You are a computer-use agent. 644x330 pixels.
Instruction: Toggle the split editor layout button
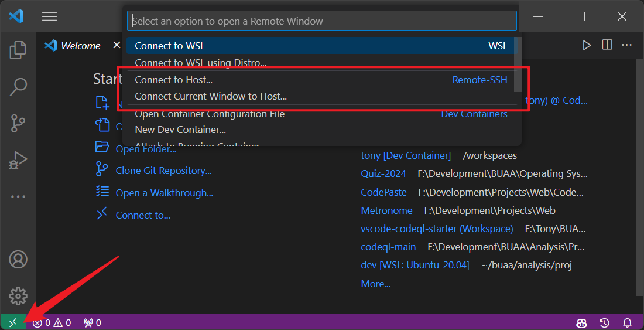(x=607, y=45)
